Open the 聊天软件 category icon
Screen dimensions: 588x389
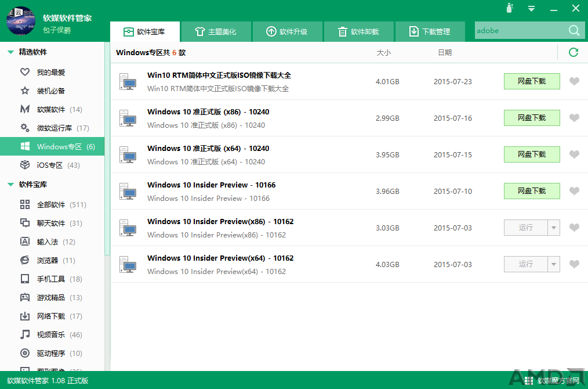click(x=25, y=223)
